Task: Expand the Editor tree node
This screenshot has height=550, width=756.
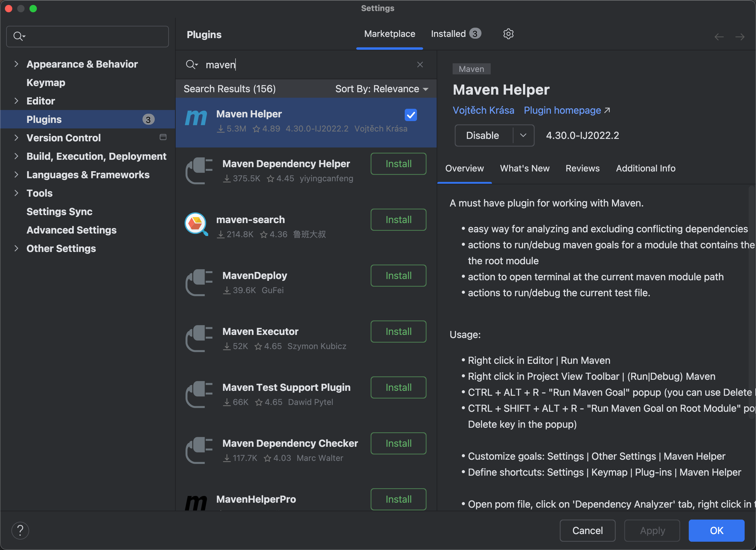Action: [16, 101]
